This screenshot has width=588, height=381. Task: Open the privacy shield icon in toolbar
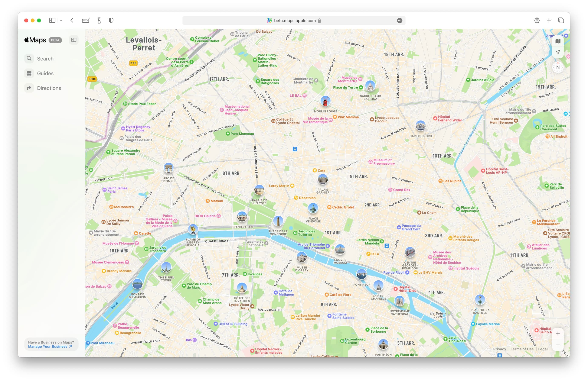[x=111, y=20]
